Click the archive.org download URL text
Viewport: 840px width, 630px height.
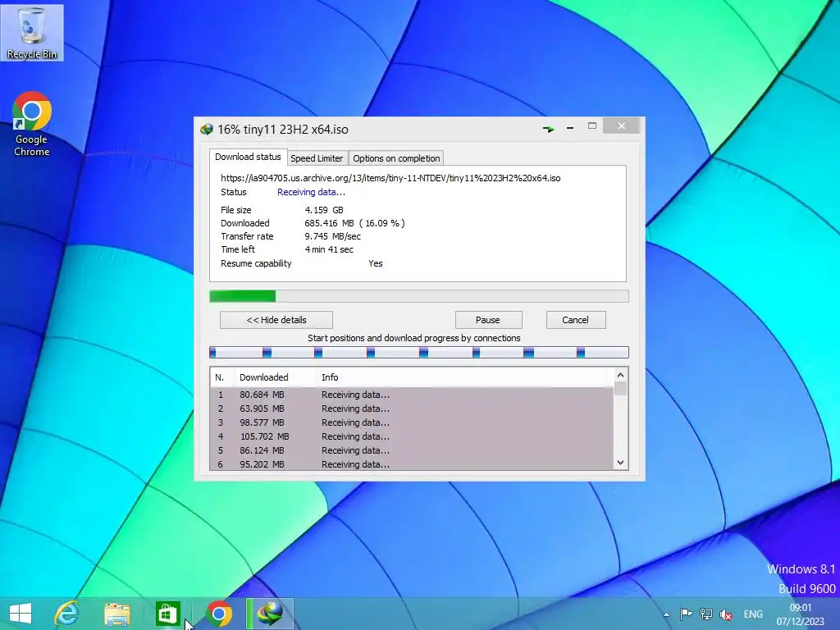[390, 178]
